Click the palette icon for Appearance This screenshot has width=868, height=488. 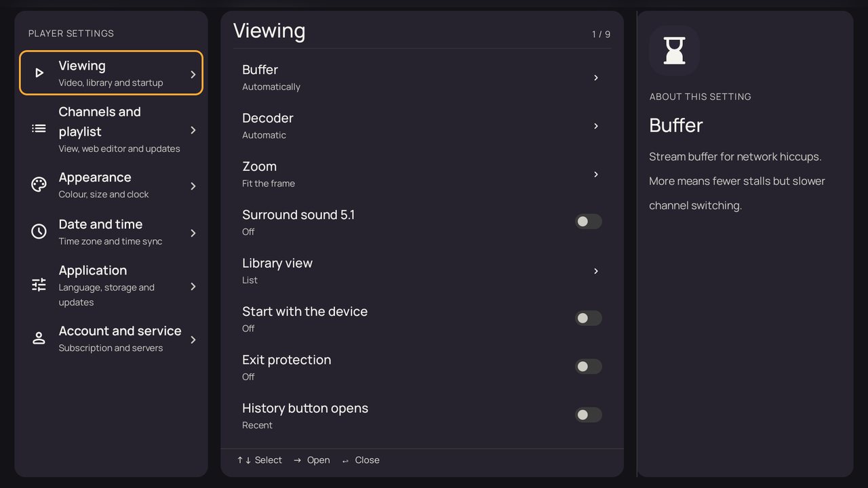point(39,184)
